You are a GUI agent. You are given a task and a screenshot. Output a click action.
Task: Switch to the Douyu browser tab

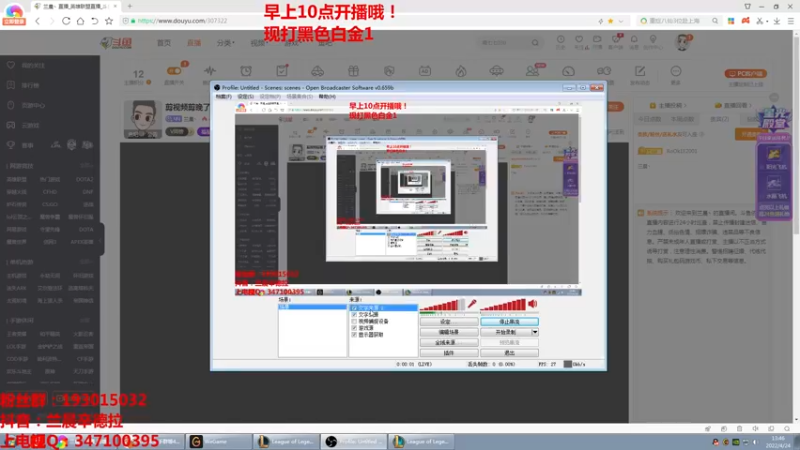pyautogui.click(x=75, y=6)
